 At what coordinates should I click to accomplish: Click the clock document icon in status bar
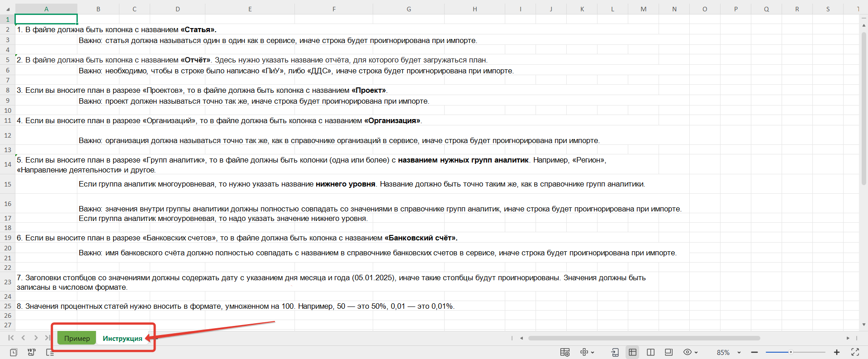14,352
